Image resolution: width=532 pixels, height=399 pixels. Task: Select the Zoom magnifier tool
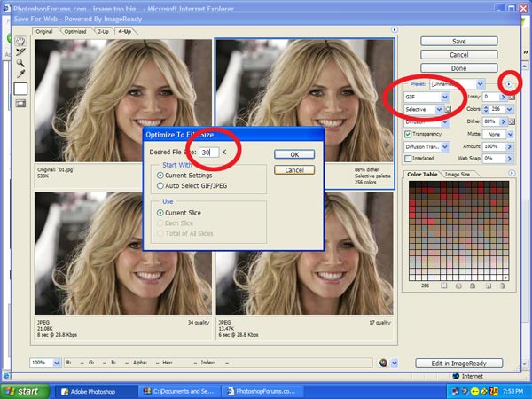pos(20,64)
